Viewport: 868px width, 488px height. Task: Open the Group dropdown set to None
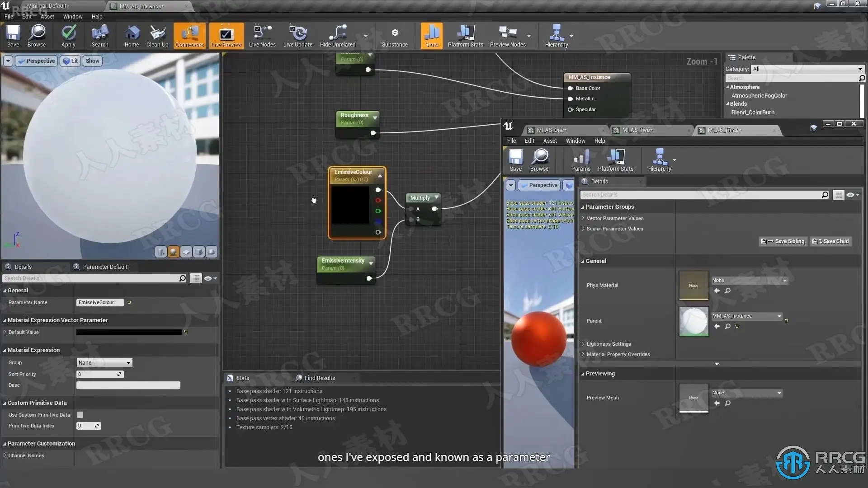pyautogui.click(x=104, y=363)
